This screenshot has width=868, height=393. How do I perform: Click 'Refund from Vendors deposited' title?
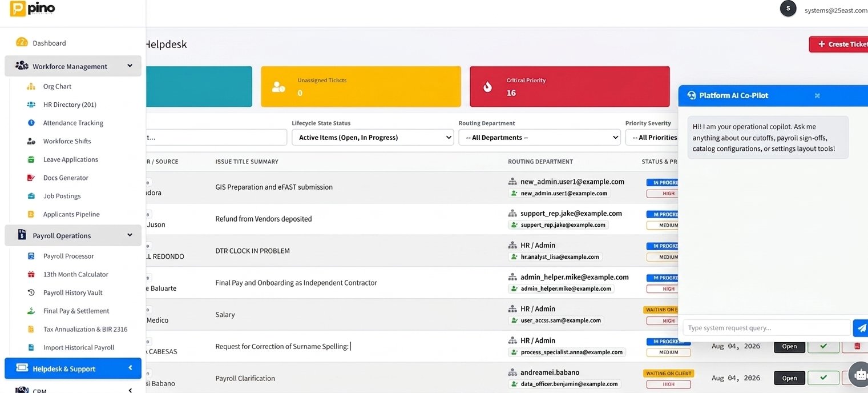[264, 219]
